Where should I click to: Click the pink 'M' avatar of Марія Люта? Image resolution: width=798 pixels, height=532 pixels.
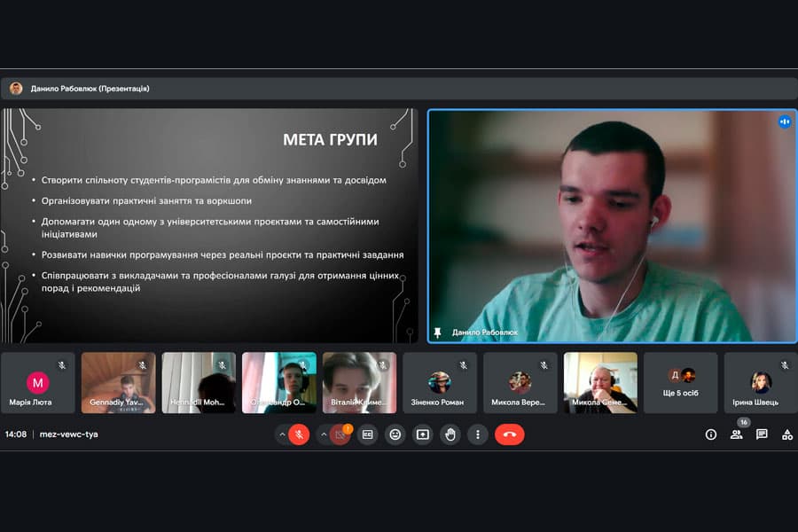[x=37, y=383]
